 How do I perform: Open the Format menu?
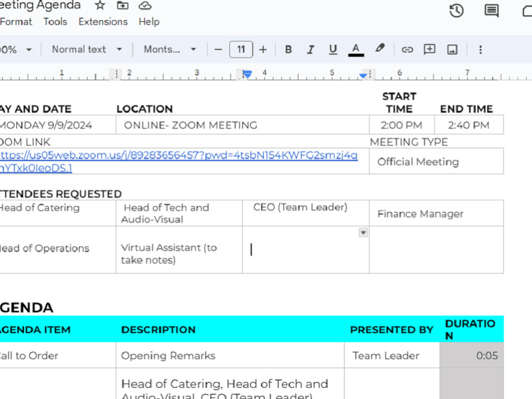coord(16,22)
